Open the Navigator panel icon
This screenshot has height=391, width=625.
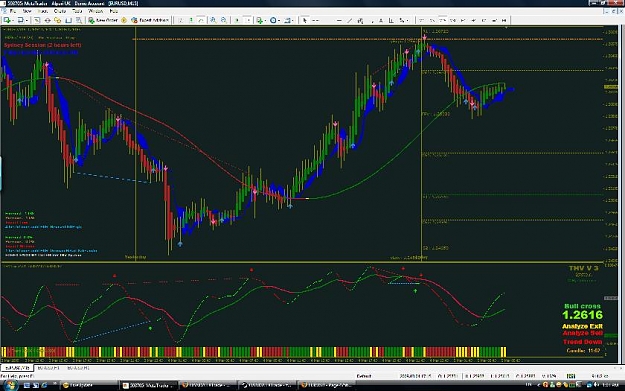coord(58,20)
